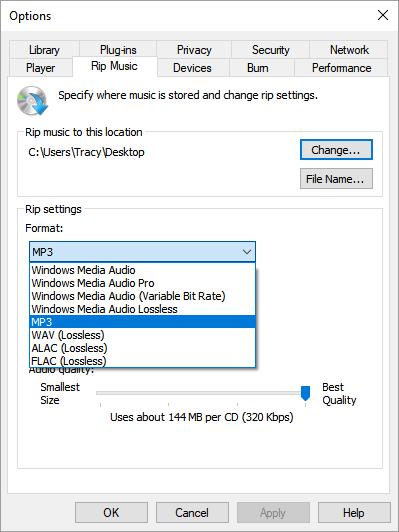This screenshot has height=532, width=399.
Task: Select FLAC (Lossless) format
Action: 142,361
